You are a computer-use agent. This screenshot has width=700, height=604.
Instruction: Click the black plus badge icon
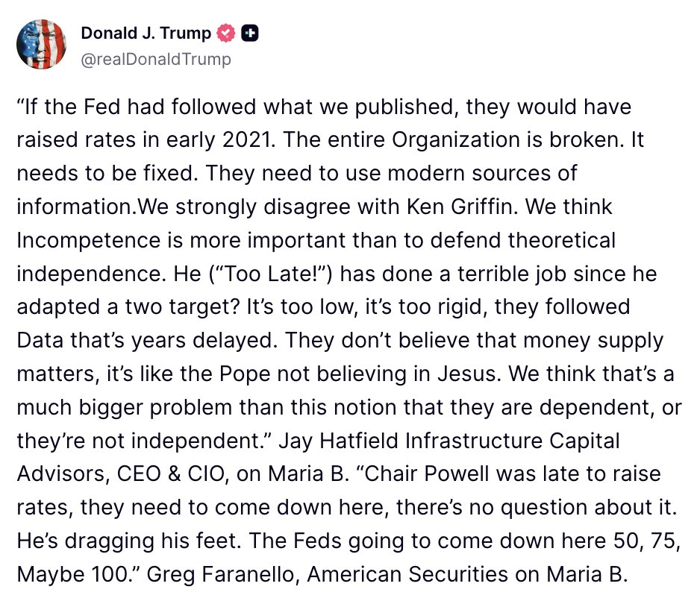pyautogui.click(x=249, y=34)
